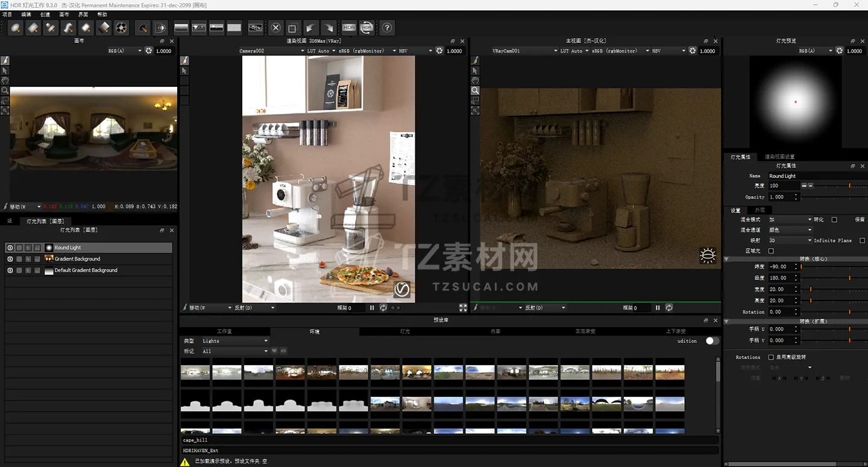
Task: Click the delete light X toolbar icon
Action: tap(275, 28)
